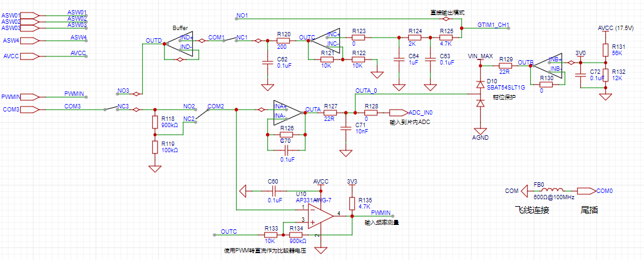Image resolution: width=644 pixels, height=260 pixels.
Task: Click the NO1 net label
Action: 242,16
